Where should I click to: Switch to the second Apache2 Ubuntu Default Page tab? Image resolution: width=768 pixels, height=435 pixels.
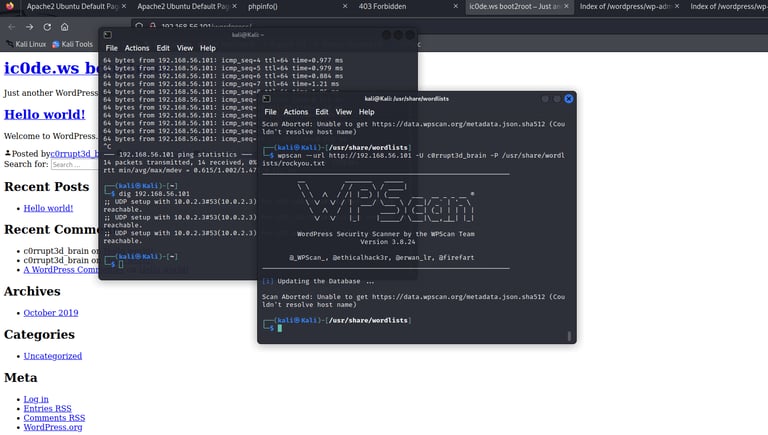[x=181, y=6]
